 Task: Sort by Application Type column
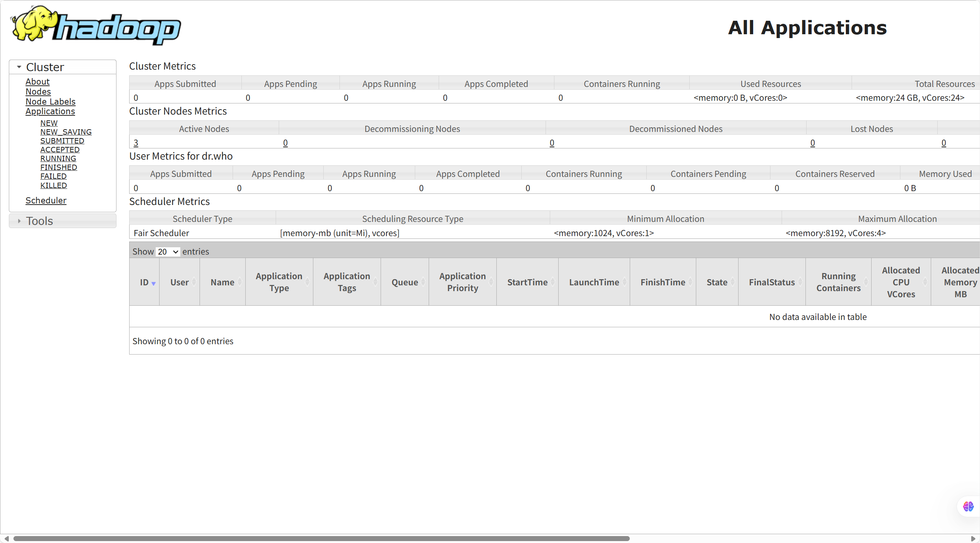tap(279, 282)
